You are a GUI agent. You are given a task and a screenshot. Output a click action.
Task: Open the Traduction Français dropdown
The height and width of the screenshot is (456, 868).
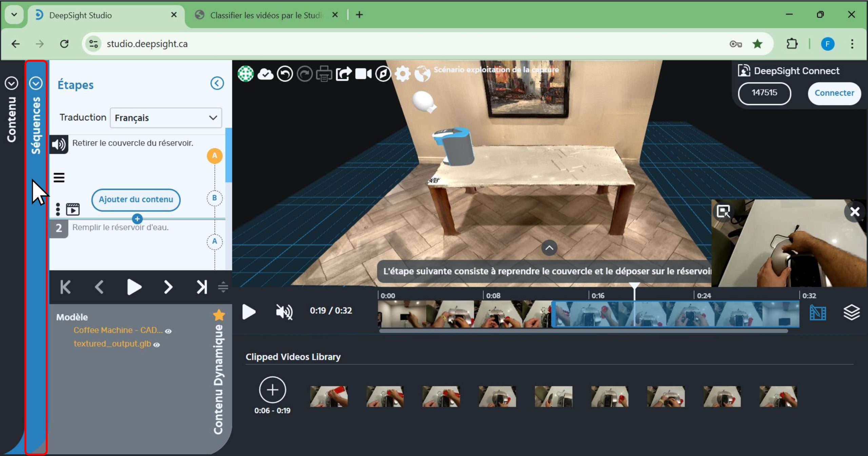pos(166,118)
